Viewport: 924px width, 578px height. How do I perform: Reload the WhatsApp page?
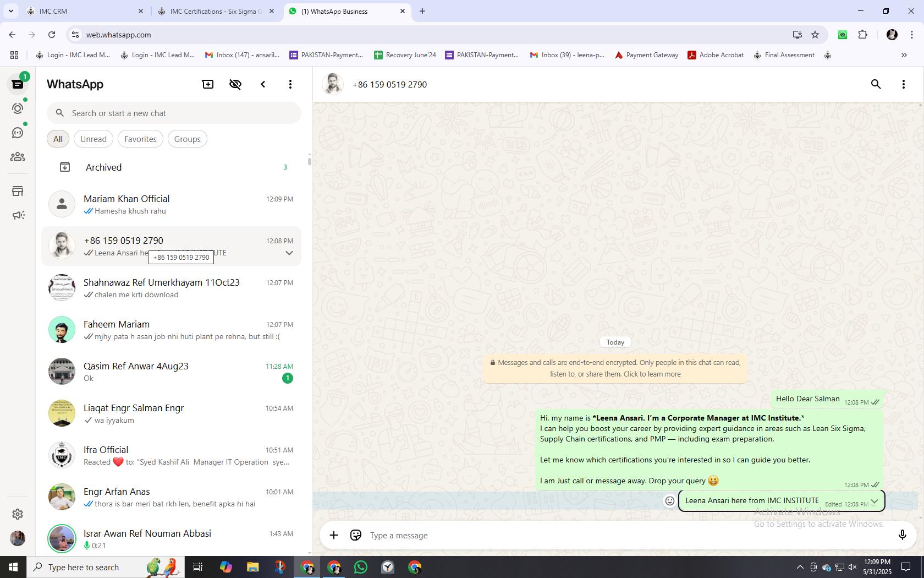[x=52, y=35]
